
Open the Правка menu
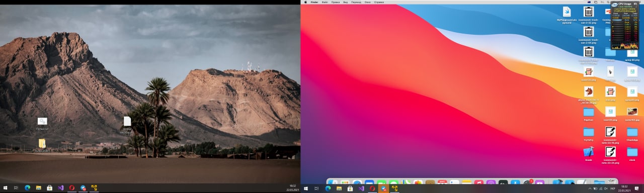point(336,2)
